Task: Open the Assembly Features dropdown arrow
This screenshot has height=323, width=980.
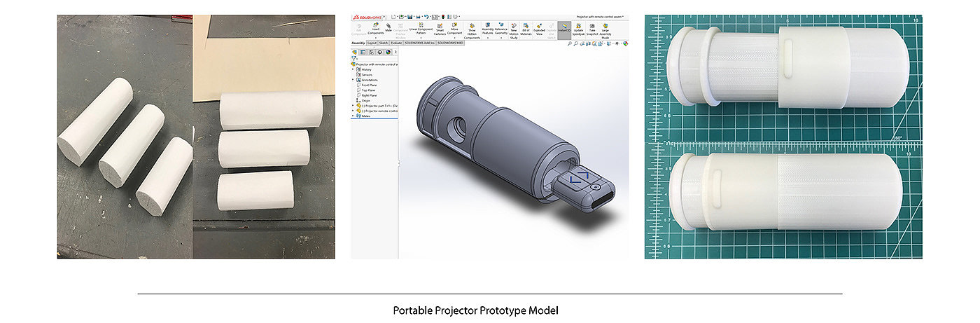Action: coord(487,37)
